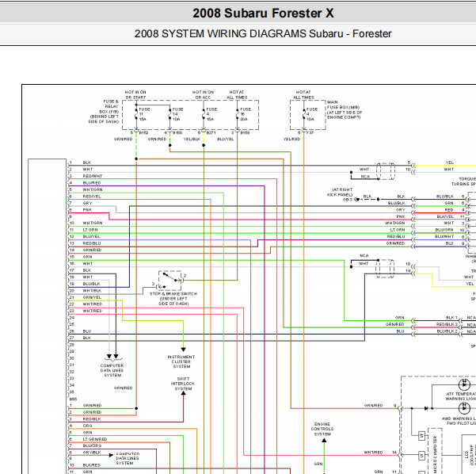Click 'BLK 1' label at right
476x474 pixels.
coord(451,318)
